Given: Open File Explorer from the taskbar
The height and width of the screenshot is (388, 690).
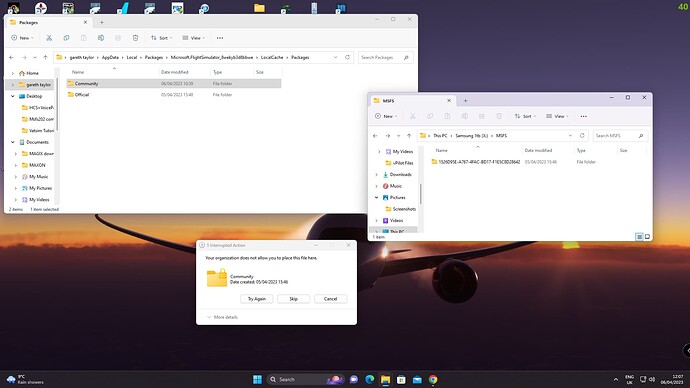Looking at the screenshot, I should (385, 379).
